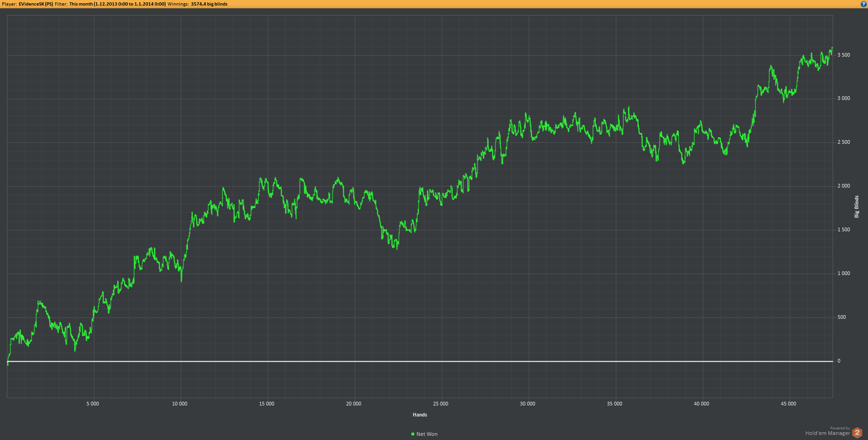Click the 45 000 hands axis label
868x440 pixels.
pos(788,404)
